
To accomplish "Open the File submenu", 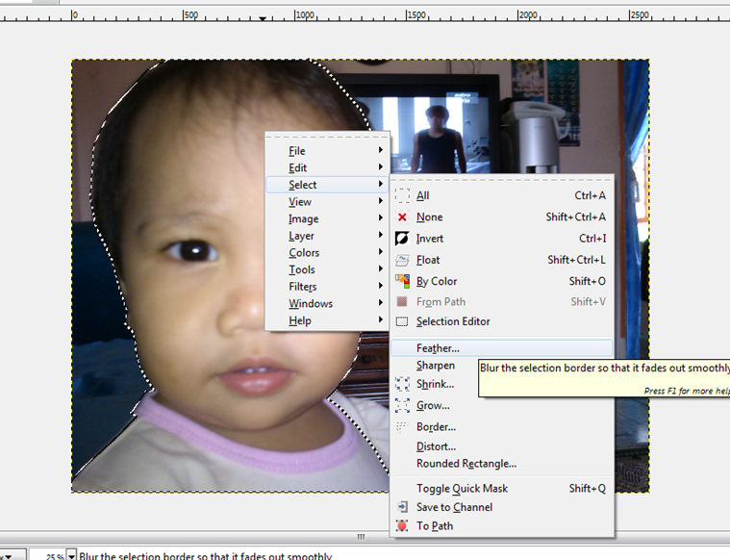I will tap(327, 151).
